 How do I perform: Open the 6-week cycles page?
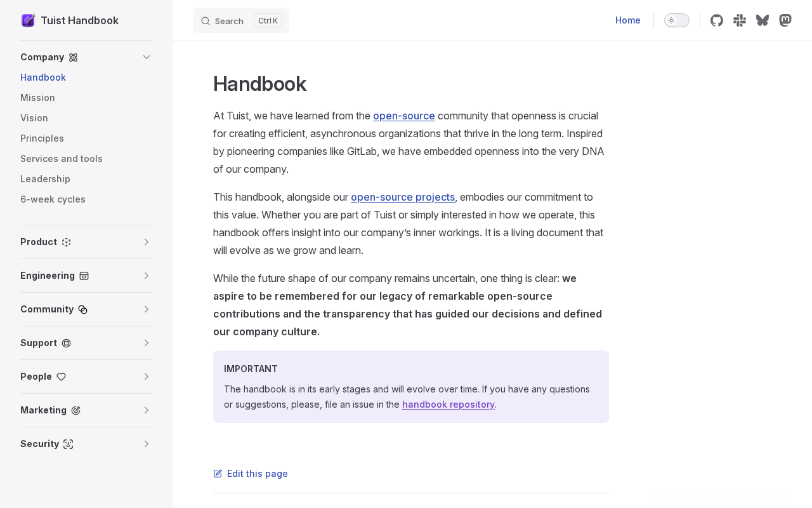(53, 199)
